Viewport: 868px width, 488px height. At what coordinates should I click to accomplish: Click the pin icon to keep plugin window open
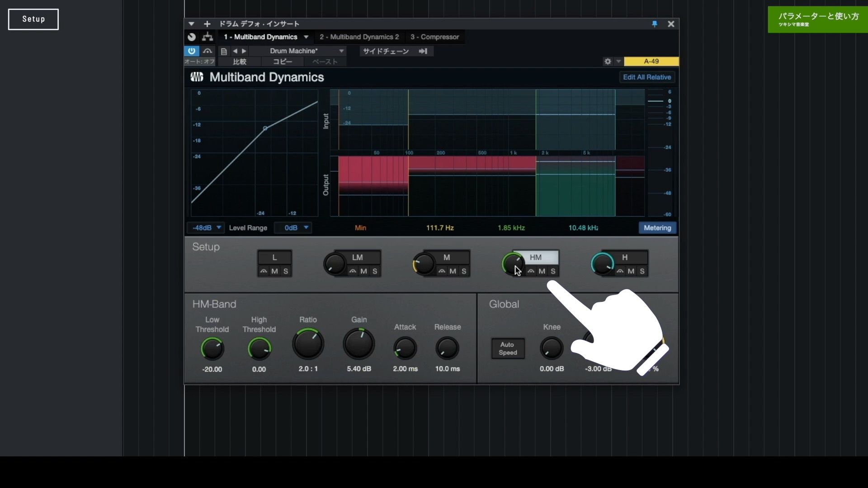(x=654, y=24)
